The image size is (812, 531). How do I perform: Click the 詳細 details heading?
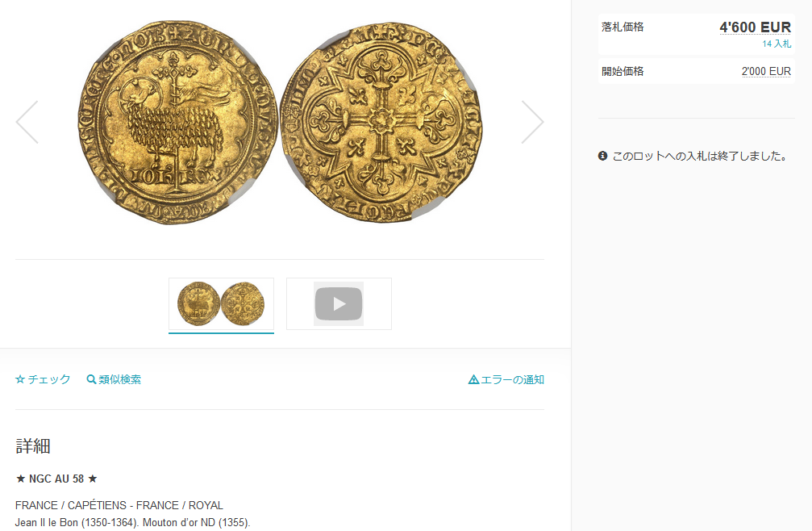pos(32,446)
